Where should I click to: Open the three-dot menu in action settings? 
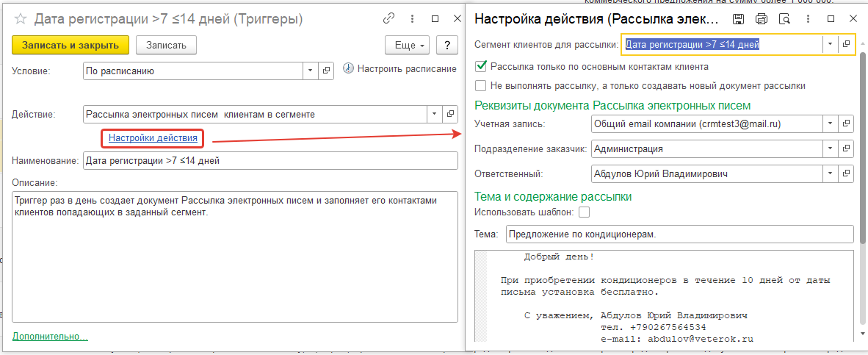click(x=808, y=19)
